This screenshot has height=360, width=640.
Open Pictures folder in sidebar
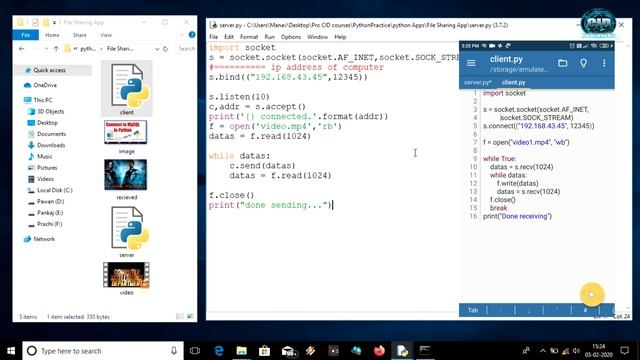47,167
